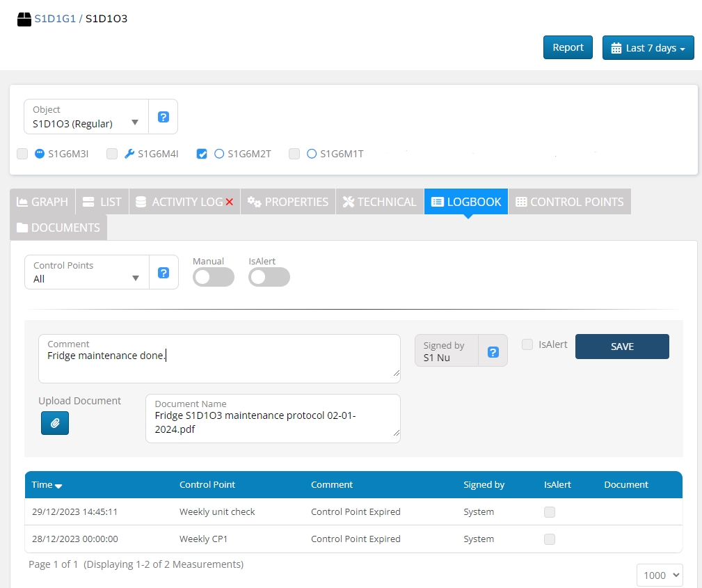Screen dimensions: 702x588
Task: Click help icon next to Object dropdown
Action: tap(163, 117)
